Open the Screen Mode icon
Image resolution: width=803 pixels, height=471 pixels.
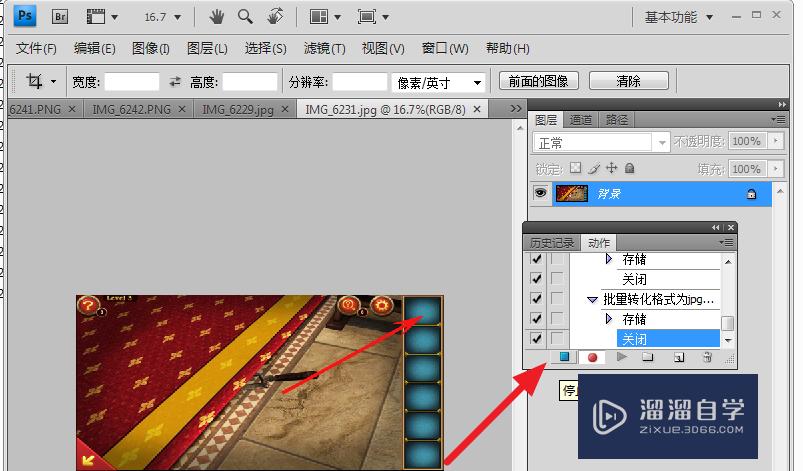click(367, 17)
